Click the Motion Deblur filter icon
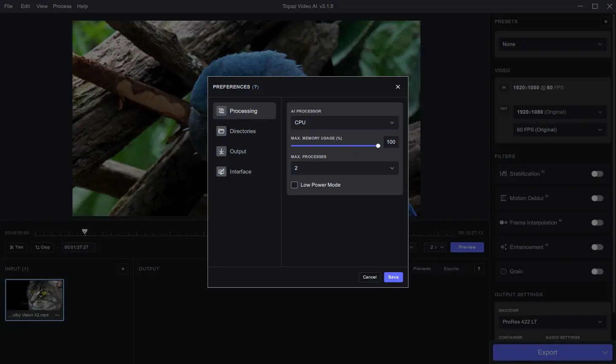Image resolution: width=616 pixels, height=364 pixels. [504, 198]
